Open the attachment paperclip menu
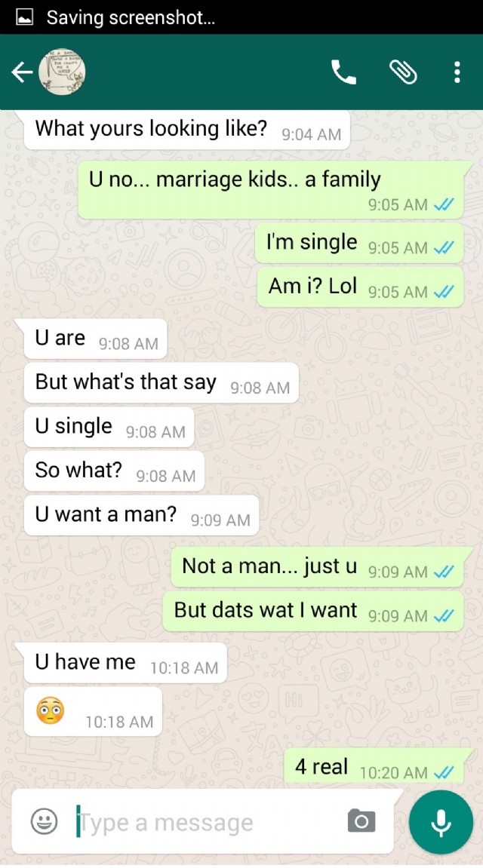This screenshot has width=483, height=868. (403, 72)
